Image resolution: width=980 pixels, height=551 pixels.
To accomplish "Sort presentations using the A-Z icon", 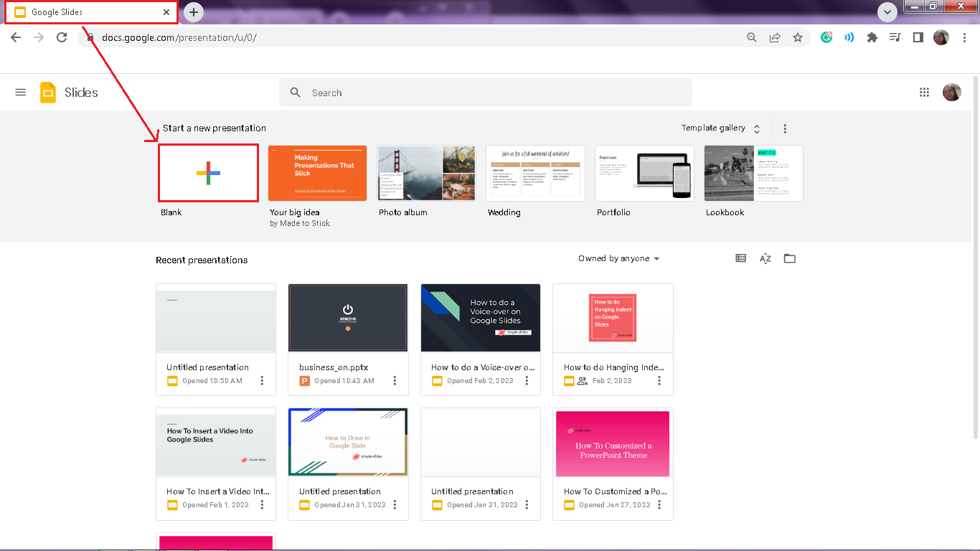I will click(x=765, y=258).
